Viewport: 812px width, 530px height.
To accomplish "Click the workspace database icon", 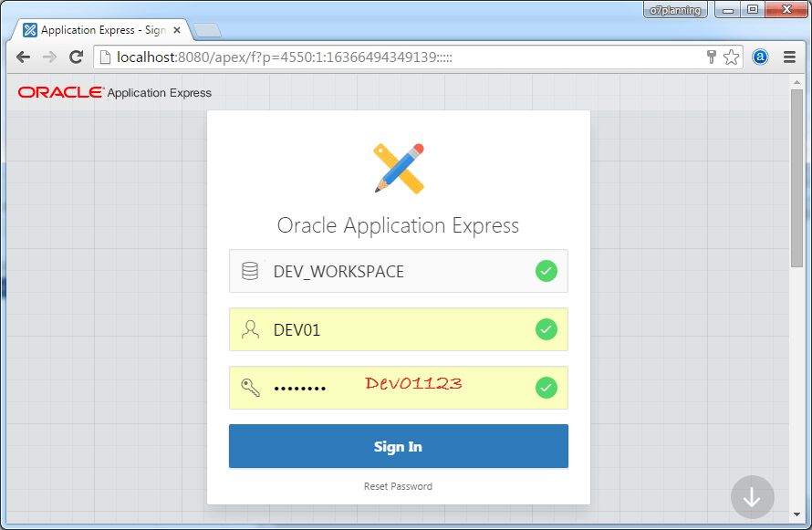I will [x=250, y=271].
